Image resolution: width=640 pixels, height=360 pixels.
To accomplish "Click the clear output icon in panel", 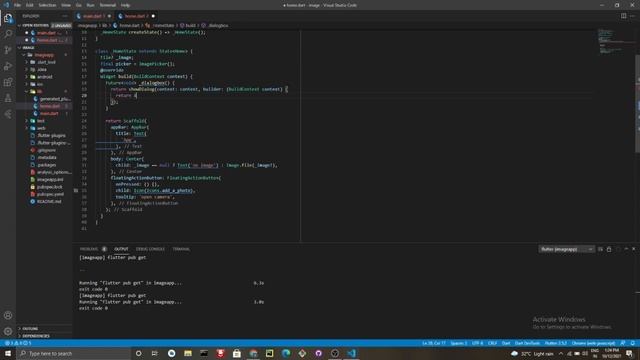I will [x=600, y=249].
